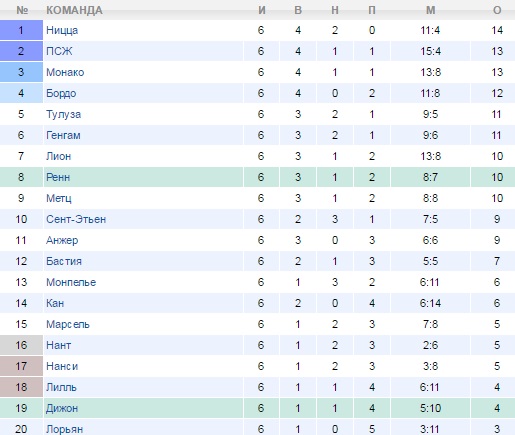Click the position 17 relegation-colored cell

pyautogui.click(x=21, y=366)
